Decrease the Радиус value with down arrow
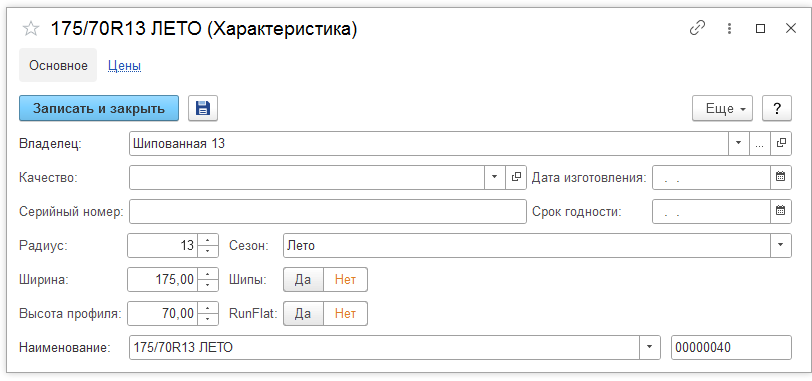Image resolution: width=812 pixels, height=381 pixels. (x=208, y=251)
